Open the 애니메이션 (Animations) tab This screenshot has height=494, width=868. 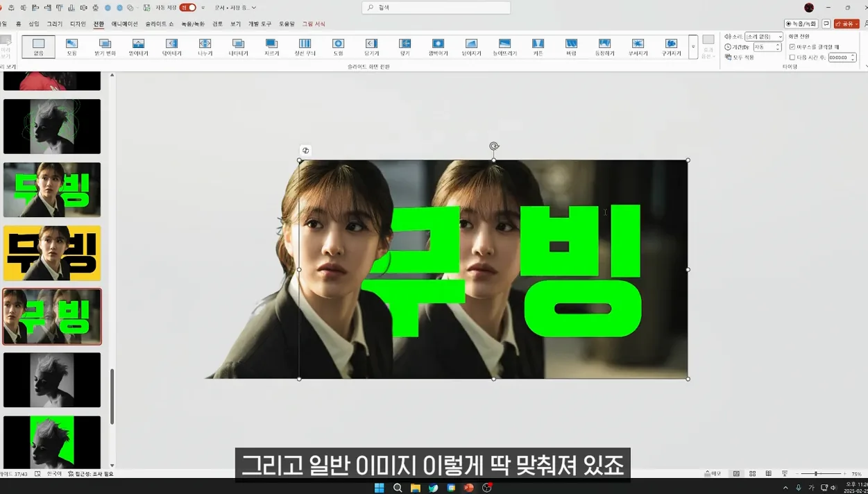pyautogui.click(x=125, y=24)
